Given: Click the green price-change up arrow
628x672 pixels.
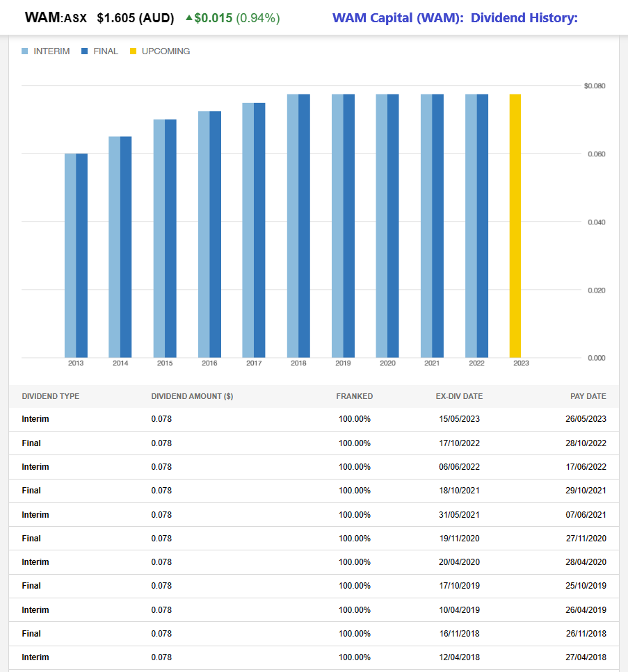Looking at the screenshot, I should point(188,17).
